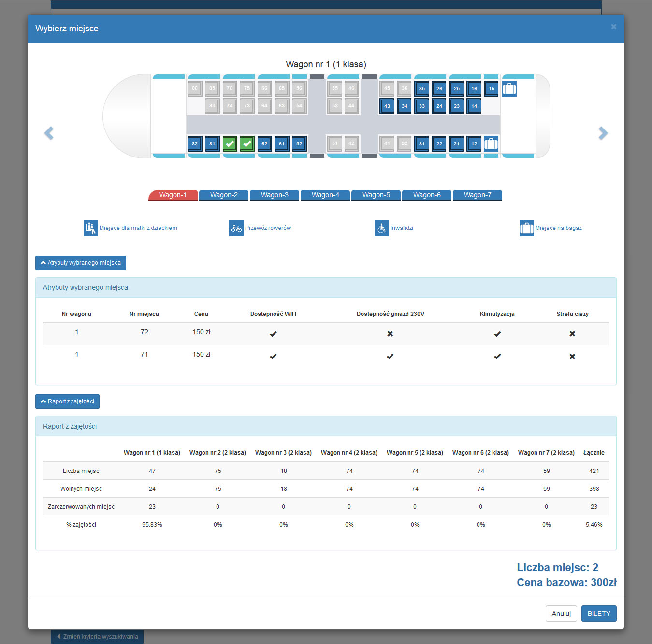Screen dimensions: 652x644
Task: Collapse the Raport z zajętości section
Action: click(67, 401)
